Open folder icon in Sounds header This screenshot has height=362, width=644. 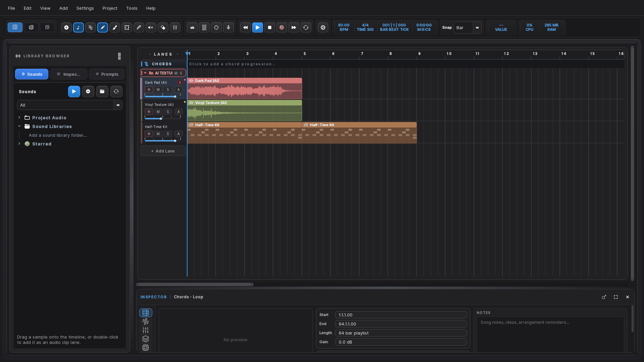pos(102,92)
